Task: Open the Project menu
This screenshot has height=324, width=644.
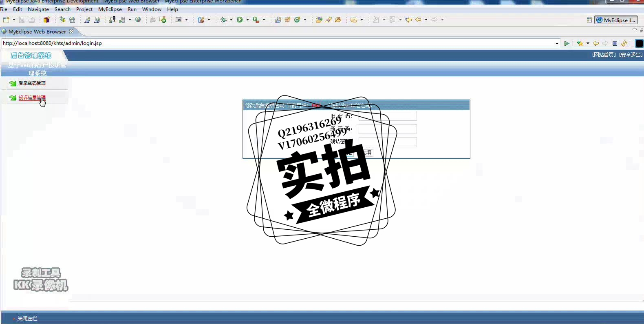Action: (x=84, y=9)
